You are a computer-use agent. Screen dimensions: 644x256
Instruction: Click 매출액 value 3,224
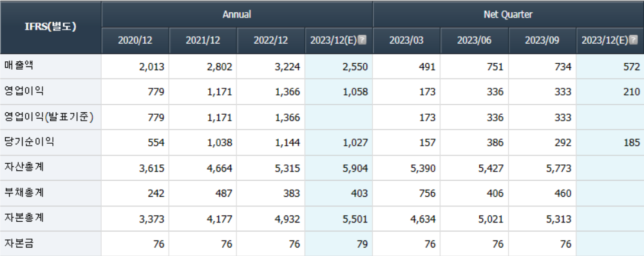coord(287,67)
